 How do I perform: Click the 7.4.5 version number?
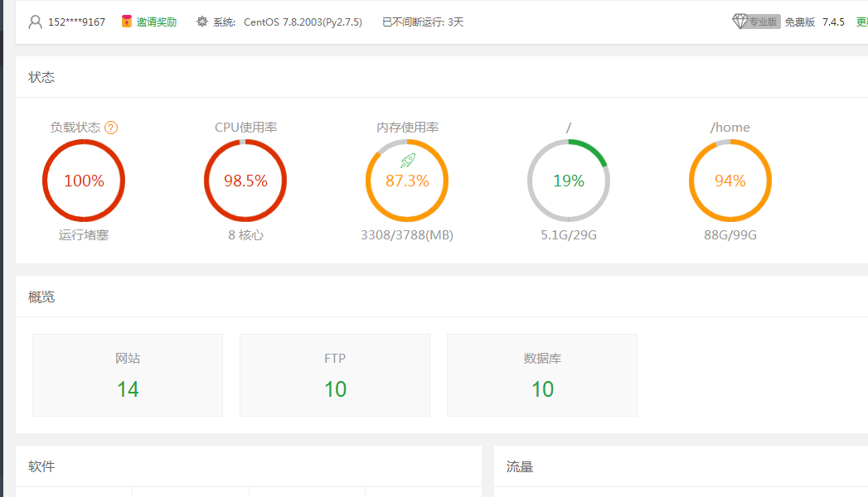coord(833,22)
